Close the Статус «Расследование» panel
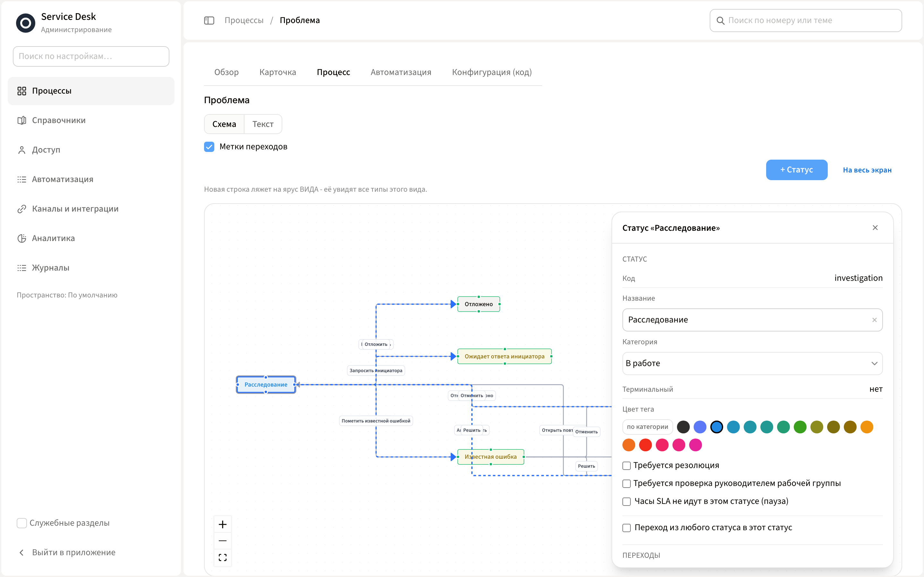Image resolution: width=924 pixels, height=577 pixels. click(875, 228)
